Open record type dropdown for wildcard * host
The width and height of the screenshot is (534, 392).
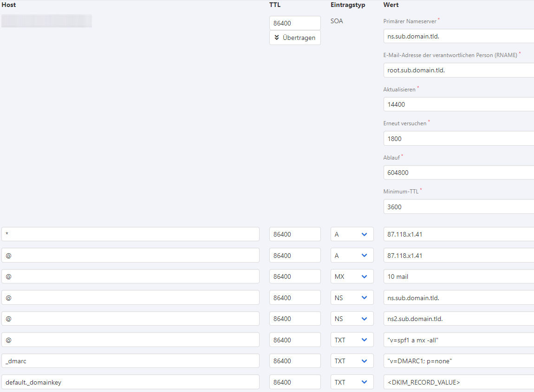click(x=352, y=234)
